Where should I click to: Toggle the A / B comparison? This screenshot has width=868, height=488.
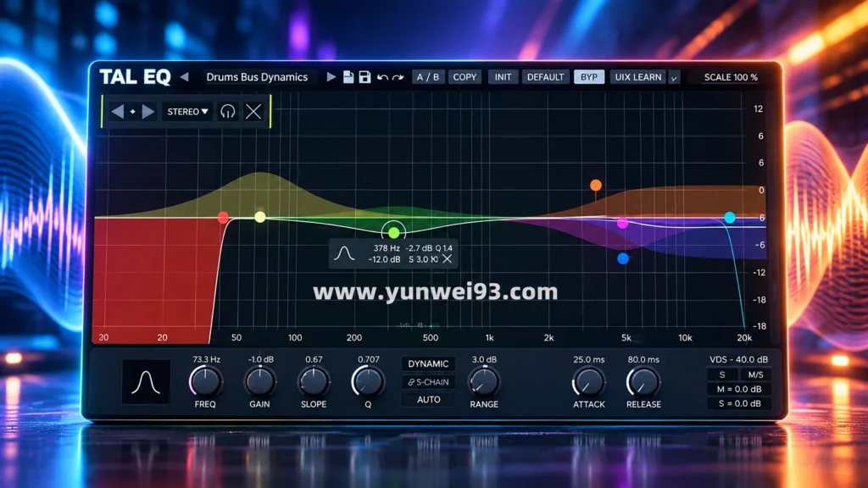coord(428,77)
